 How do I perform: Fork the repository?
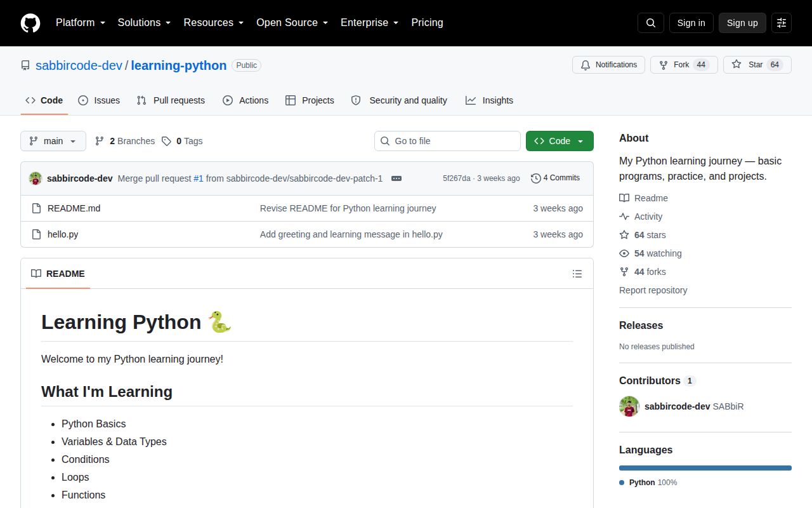684,65
